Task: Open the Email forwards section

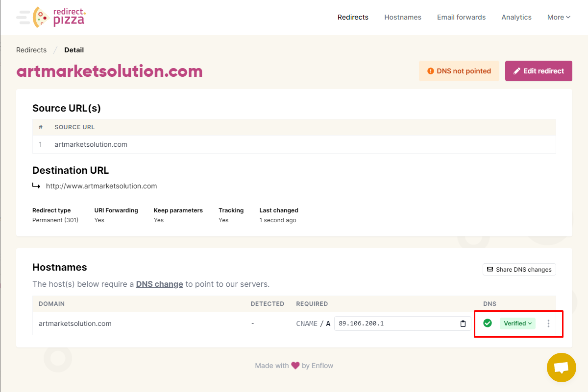Action: click(x=461, y=17)
